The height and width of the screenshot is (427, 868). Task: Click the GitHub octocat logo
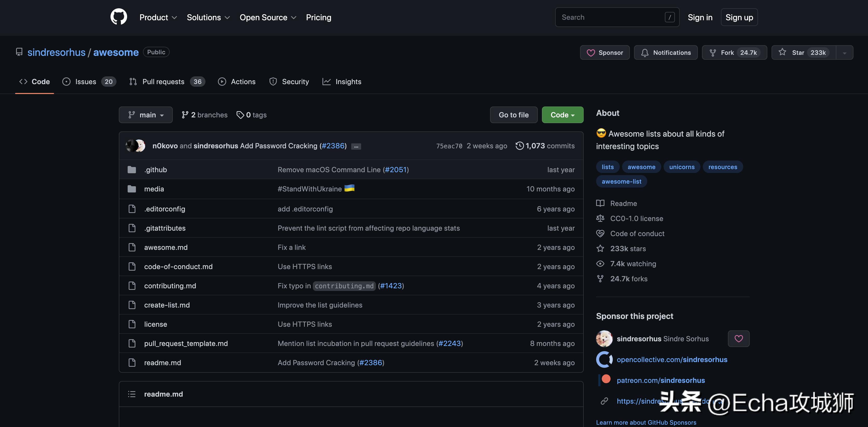click(x=119, y=17)
